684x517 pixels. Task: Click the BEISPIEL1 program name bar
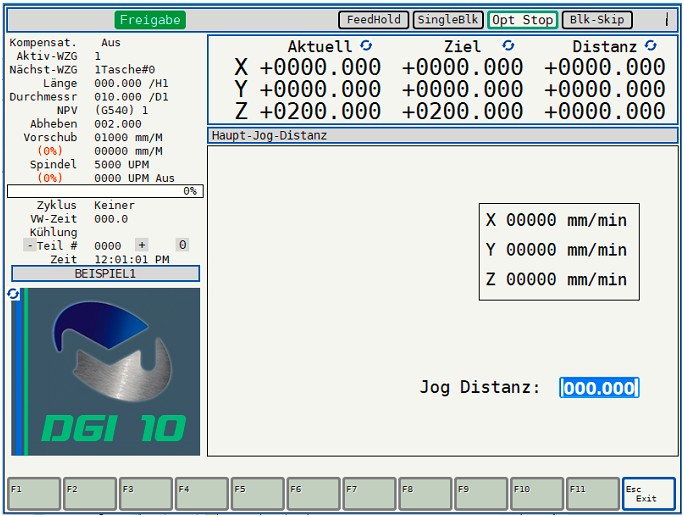(105, 274)
